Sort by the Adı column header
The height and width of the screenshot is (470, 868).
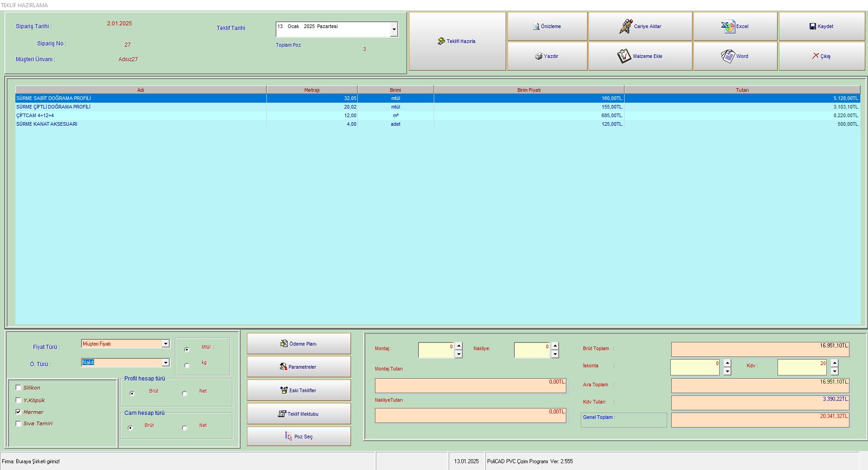click(141, 90)
